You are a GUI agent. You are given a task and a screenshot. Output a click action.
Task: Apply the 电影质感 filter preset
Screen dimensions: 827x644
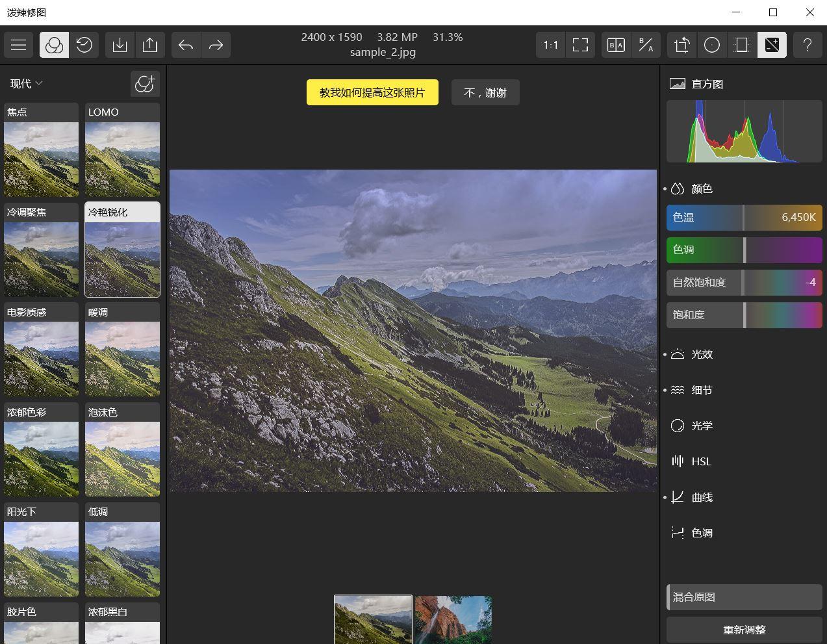point(41,350)
